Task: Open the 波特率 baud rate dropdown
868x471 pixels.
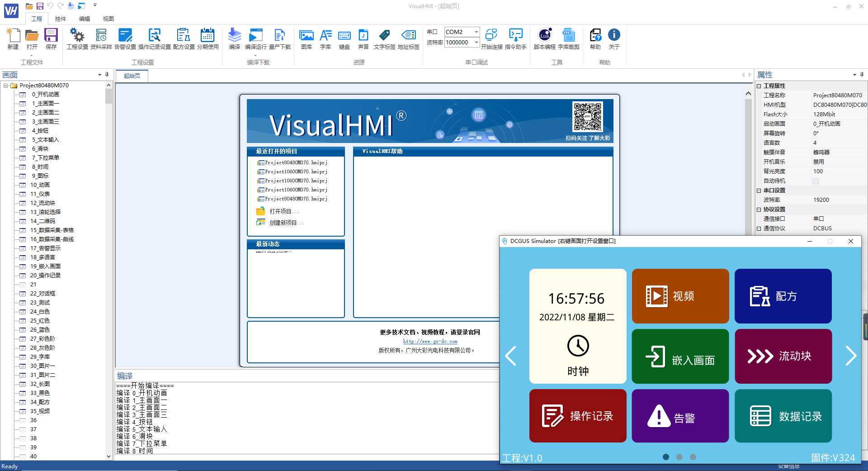Action: pyautogui.click(x=476, y=42)
